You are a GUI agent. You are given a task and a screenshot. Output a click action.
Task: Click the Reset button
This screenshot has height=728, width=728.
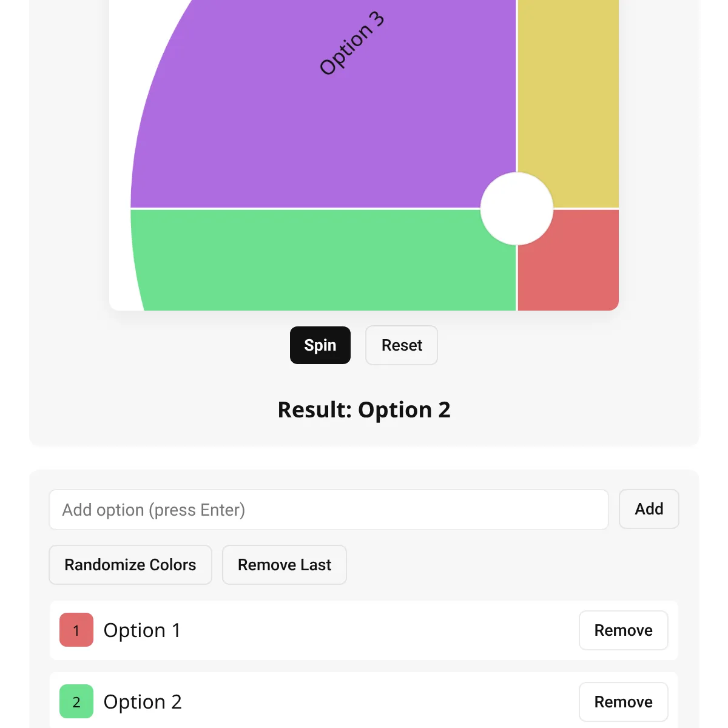[x=402, y=345]
